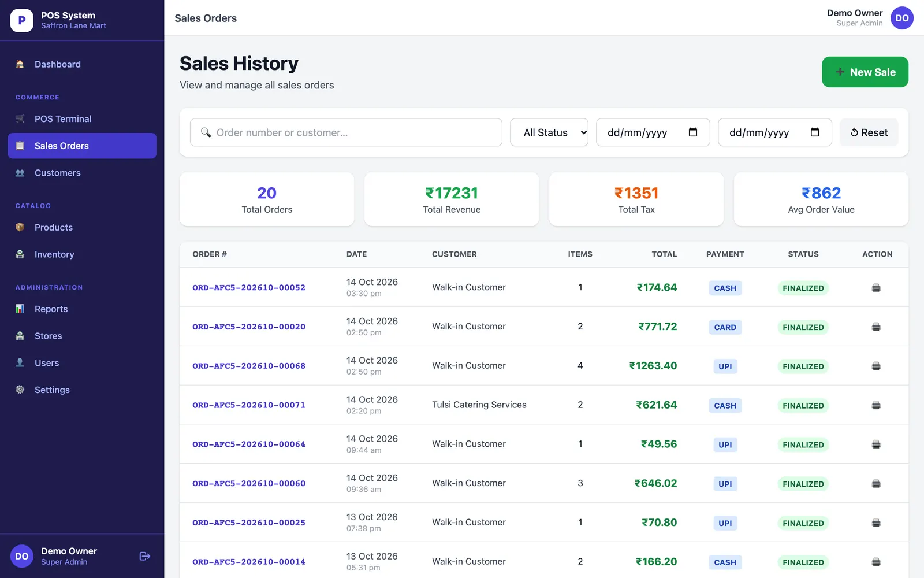The height and width of the screenshot is (578, 924).
Task: Open order link ORD-AFC5-202610-00071
Action: pos(249,405)
